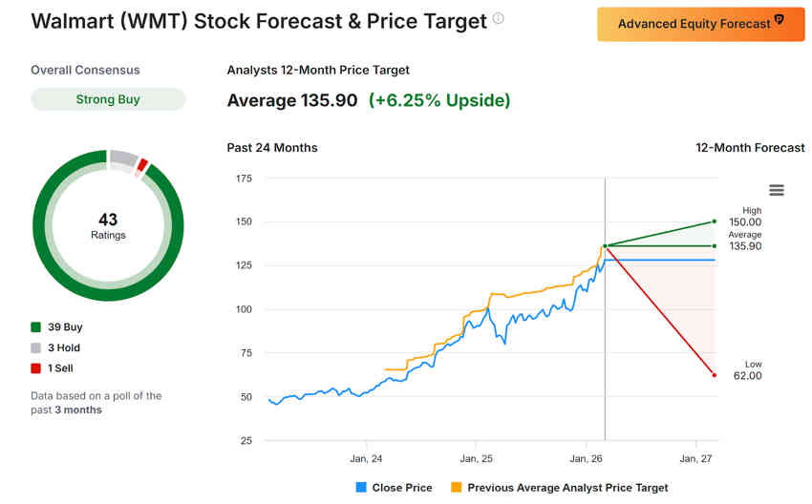Click the red low forecast endpoint dot
The width and height of the screenshot is (812, 504).
(x=714, y=375)
